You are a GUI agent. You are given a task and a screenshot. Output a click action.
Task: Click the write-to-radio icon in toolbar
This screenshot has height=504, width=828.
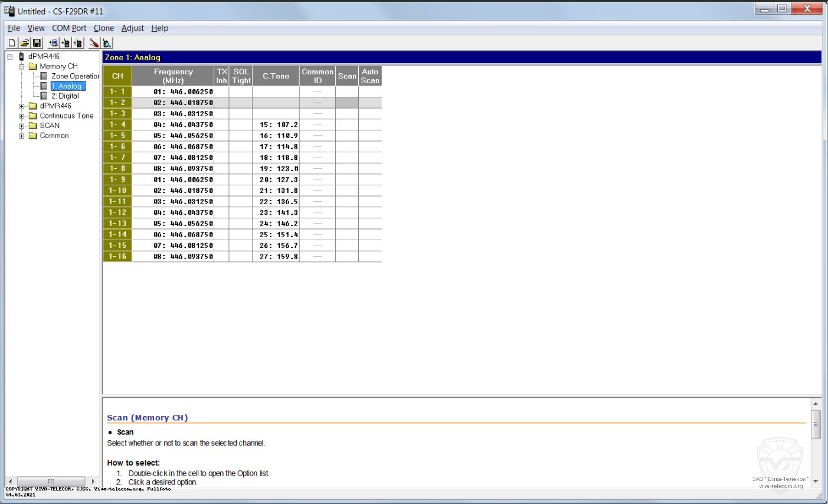tap(66, 43)
